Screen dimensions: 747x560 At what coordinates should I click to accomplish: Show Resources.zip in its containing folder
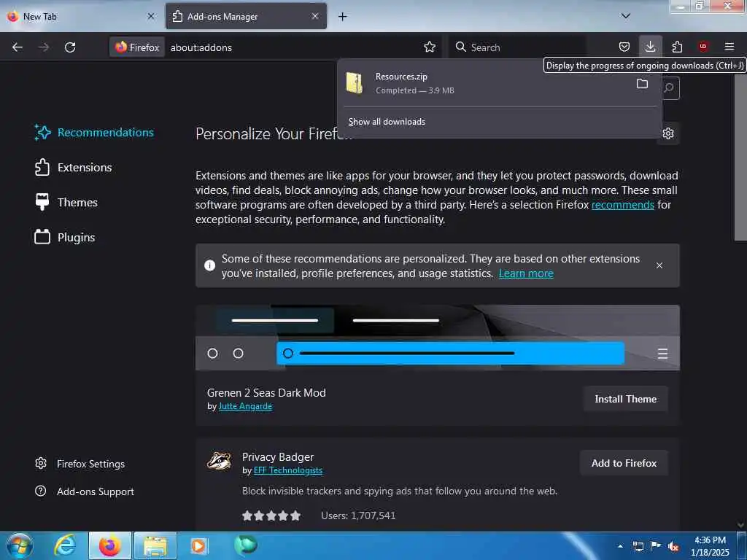pos(642,85)
